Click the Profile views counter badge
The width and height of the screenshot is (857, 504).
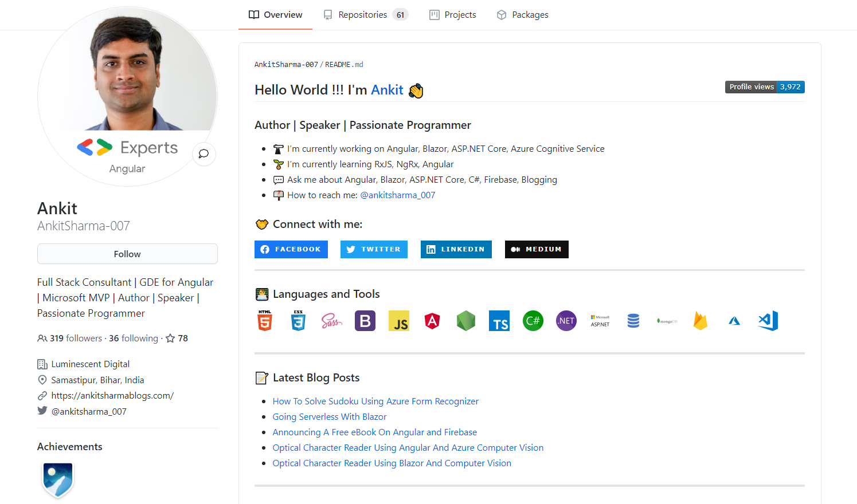[765, 87]
